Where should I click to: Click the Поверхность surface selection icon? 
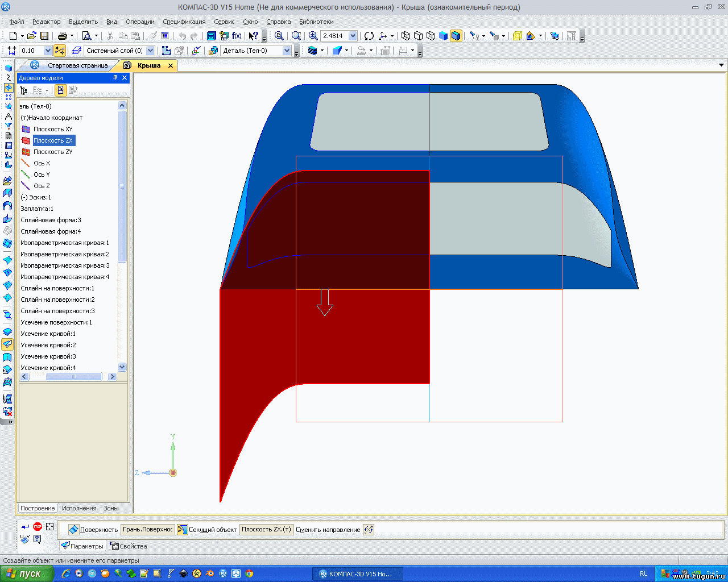pyautogui.click(x=74, y=530)
